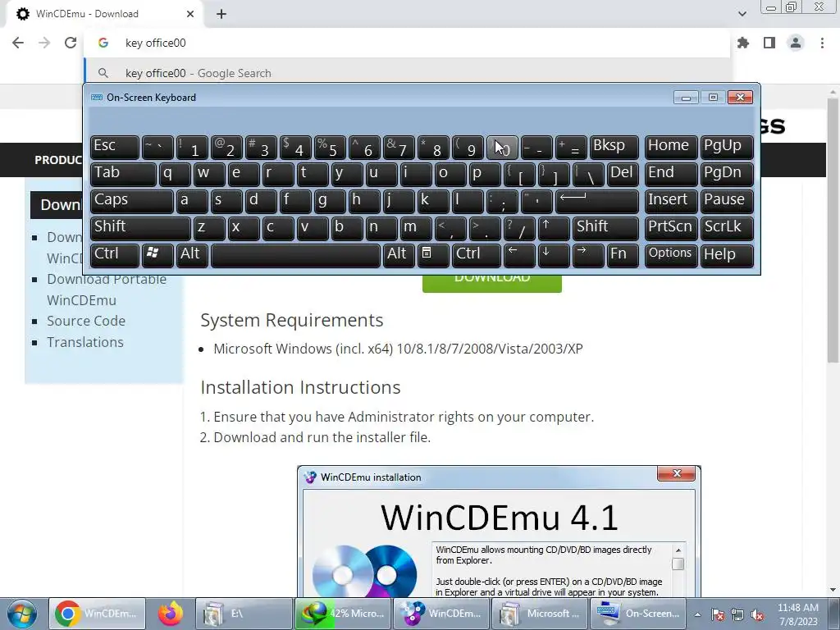Choose 'key office00 - Google Search' suggestion

point(407,73)
